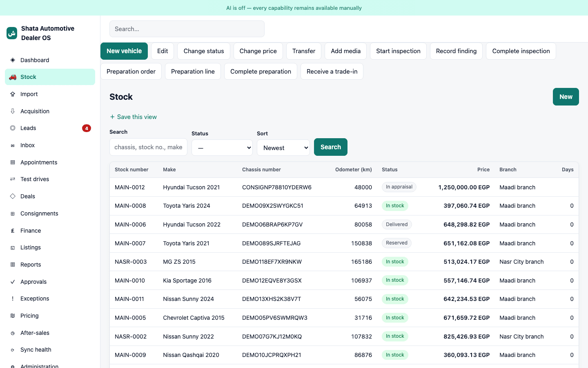Click the Leads sidebar icon
This screenshot has width=588, height=368.
tap(13, 128)
